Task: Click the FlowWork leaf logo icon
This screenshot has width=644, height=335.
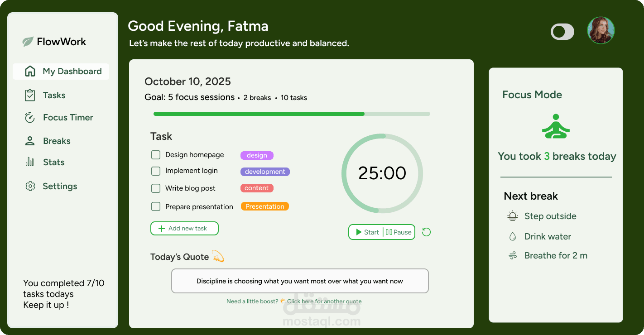Action: 28,42
